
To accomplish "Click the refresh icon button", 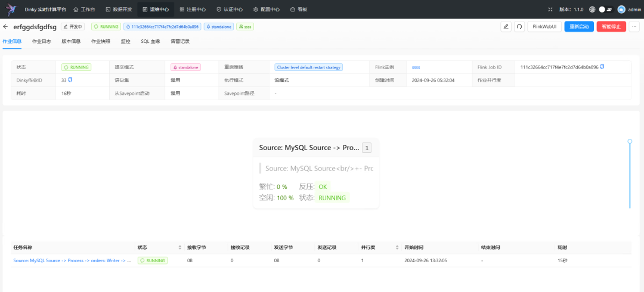I will tap(519, 27).
